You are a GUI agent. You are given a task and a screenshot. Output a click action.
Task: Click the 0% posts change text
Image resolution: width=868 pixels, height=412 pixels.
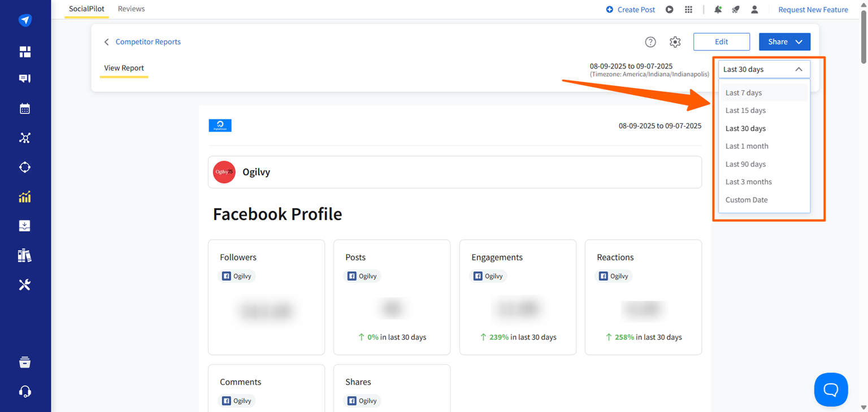392,337
